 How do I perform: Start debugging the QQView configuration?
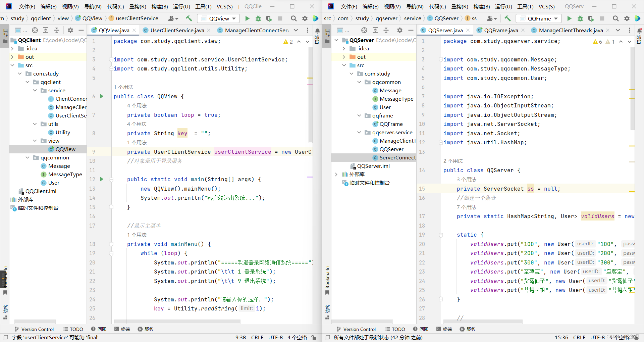click(x=258, y=18)
